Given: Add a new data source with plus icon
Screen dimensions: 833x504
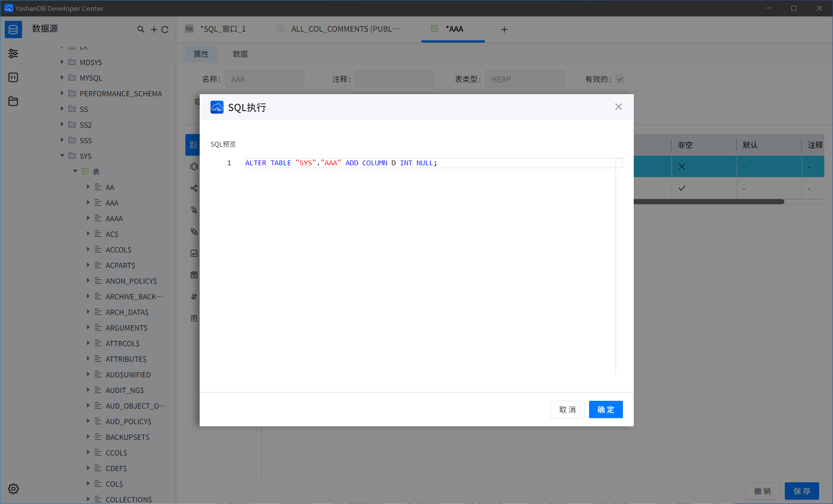Looking at the screenshot, I should (154, 29).
